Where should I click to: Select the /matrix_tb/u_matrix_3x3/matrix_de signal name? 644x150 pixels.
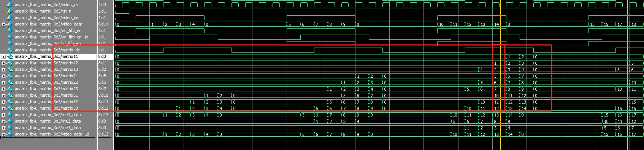point(47,50)
